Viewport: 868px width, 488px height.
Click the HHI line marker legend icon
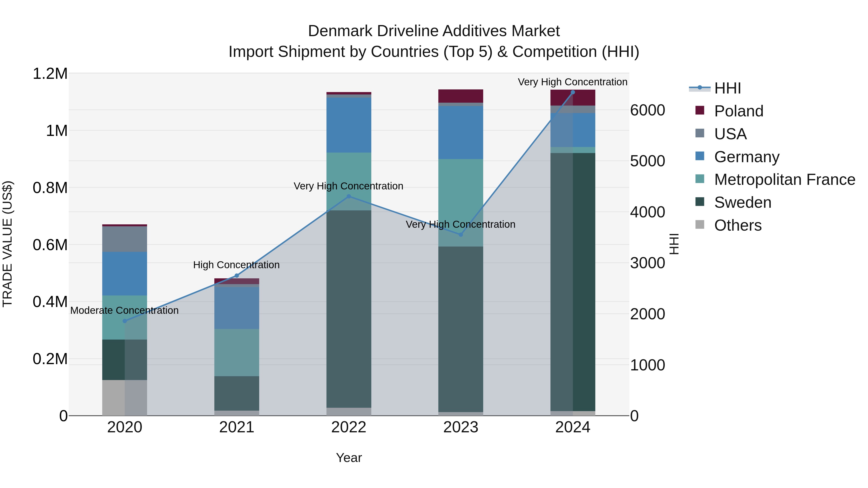[699, 88]
